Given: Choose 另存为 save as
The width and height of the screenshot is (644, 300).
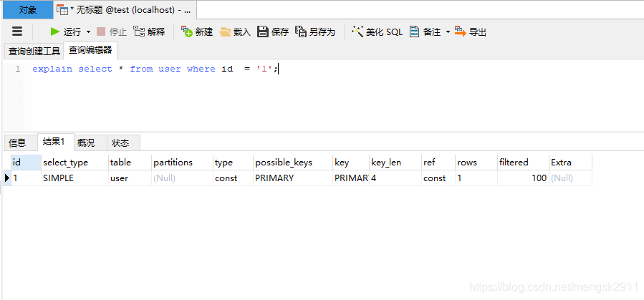Looking at the screenshot, I should pos(315,32).
